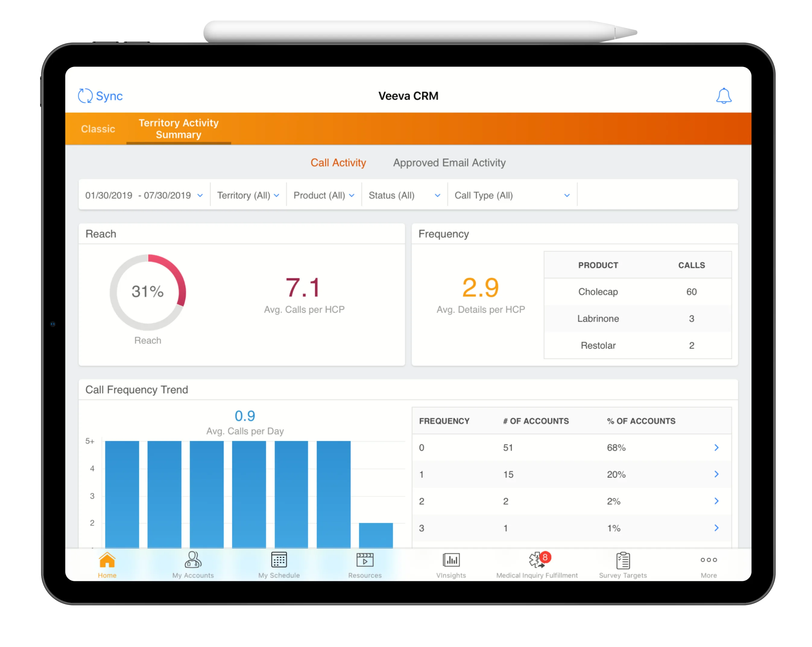
Task: Select the Call Activity tab
Action: [x=338, y=163]
